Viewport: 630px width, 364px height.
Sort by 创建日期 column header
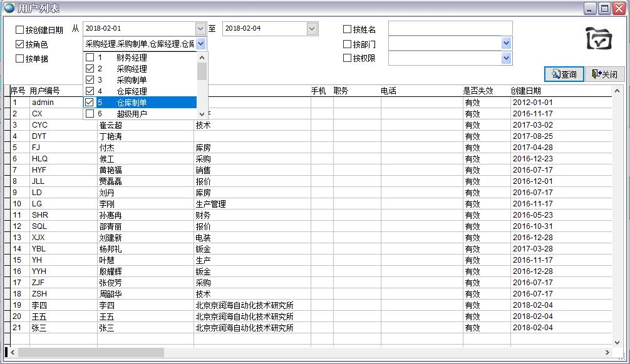526,91
